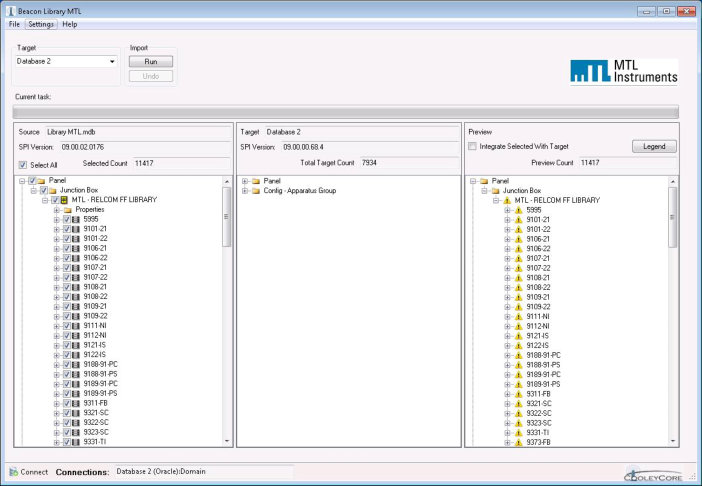
Task: Click the Selected Count value 11417
Action: click(x=144, y=163)
